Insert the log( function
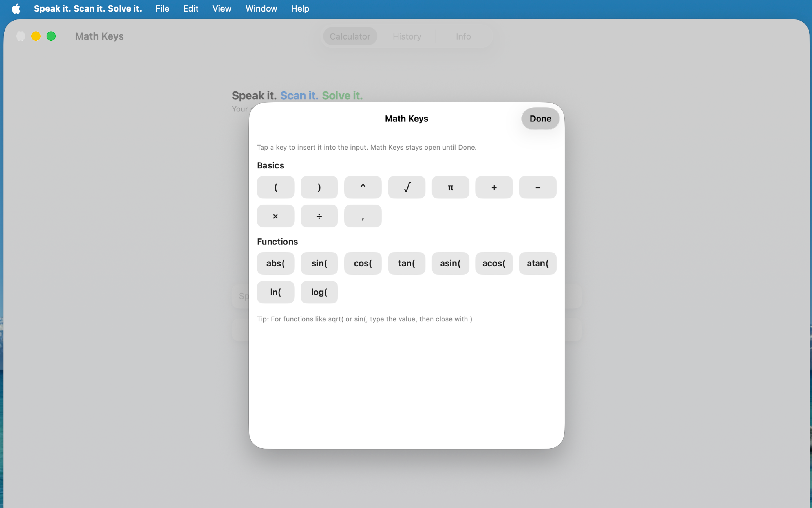This screenshot has height=508, width=812. click(x=319, y=292)
